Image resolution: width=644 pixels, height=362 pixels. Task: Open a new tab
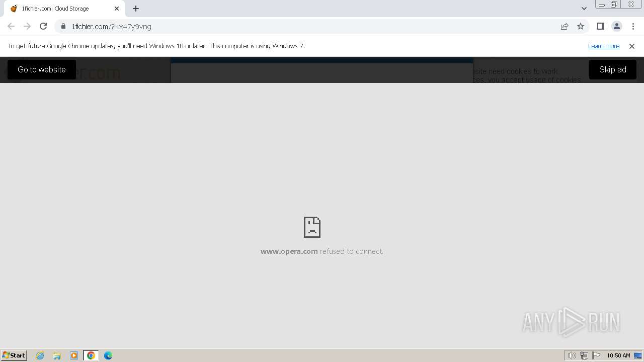point(136,9)
